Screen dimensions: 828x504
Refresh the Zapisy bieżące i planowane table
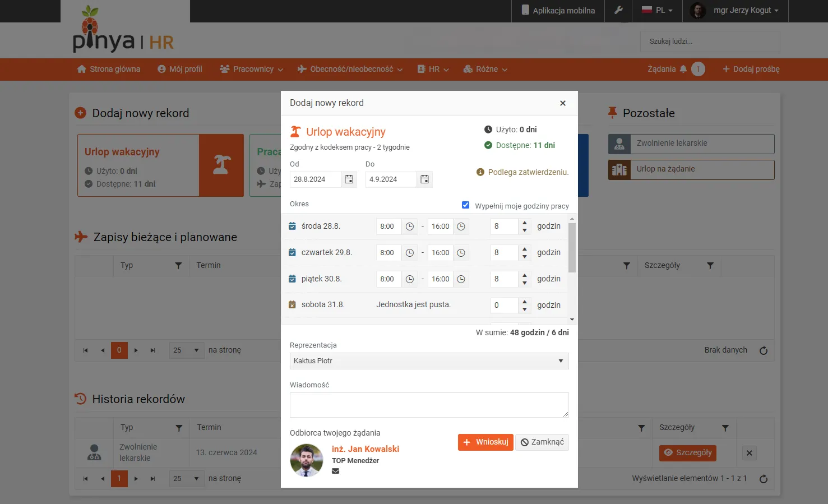[x=763, y=350]
